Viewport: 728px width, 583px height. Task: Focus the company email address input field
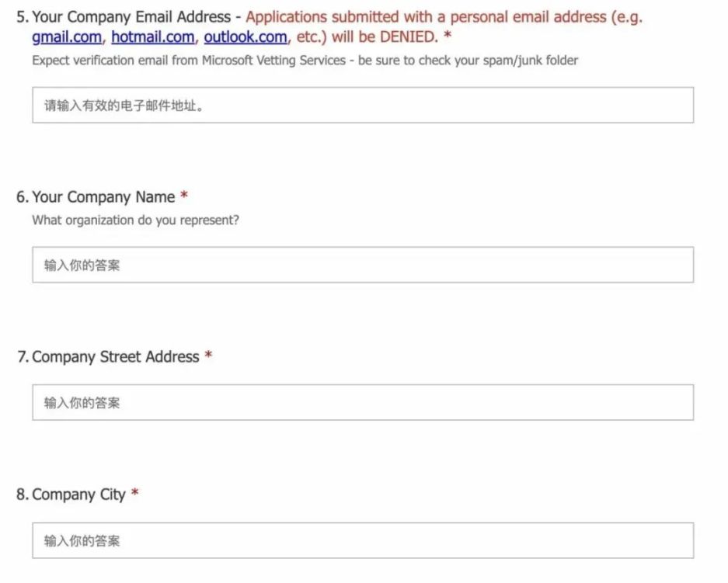363,106
